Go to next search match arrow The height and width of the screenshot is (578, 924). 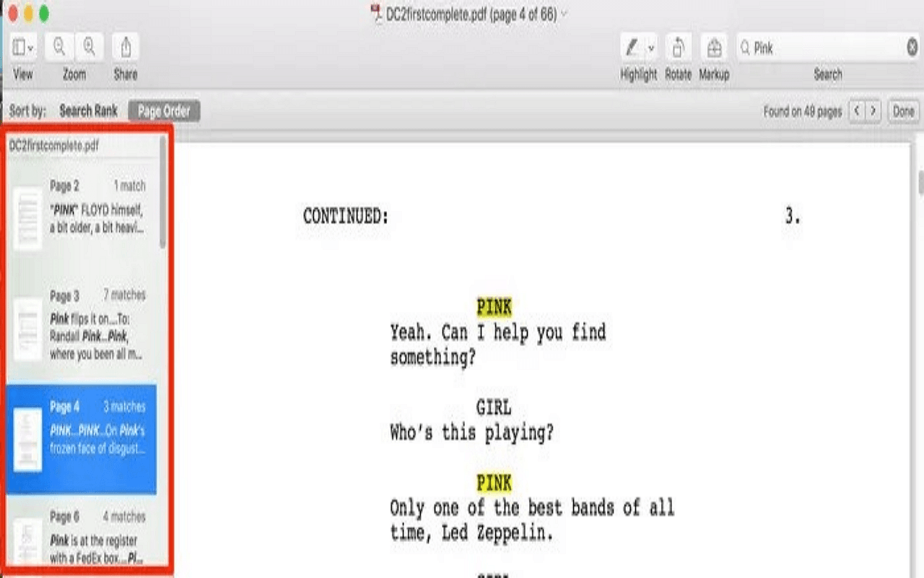pos(873,111)
